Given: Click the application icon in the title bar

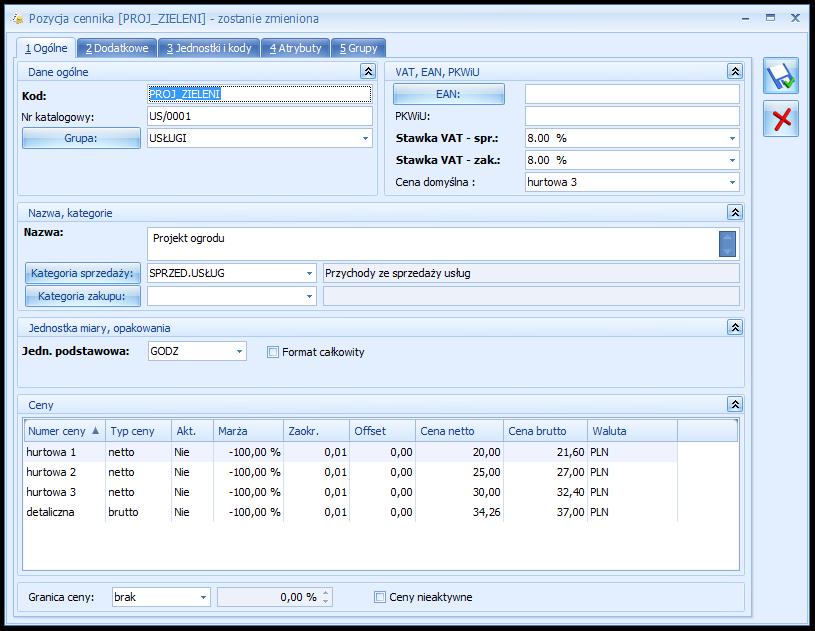Looking at the screenshot, I should (x=18, y=19).
